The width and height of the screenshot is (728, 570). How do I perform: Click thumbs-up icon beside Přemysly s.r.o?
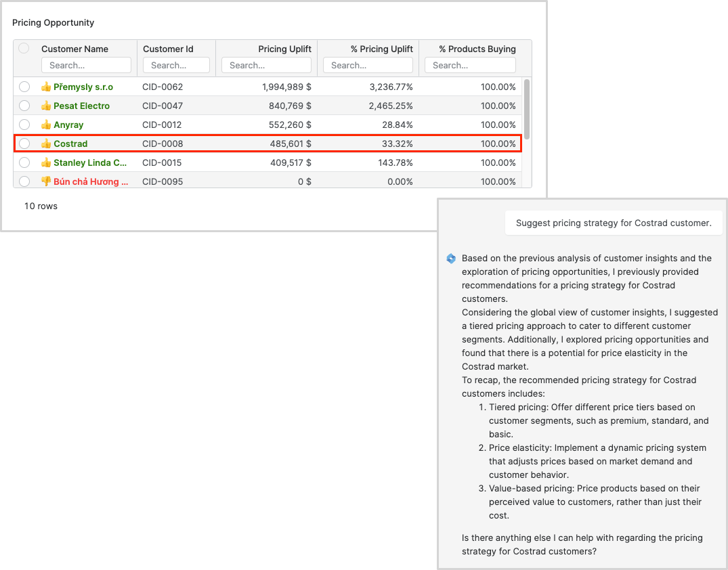(46, 87)
